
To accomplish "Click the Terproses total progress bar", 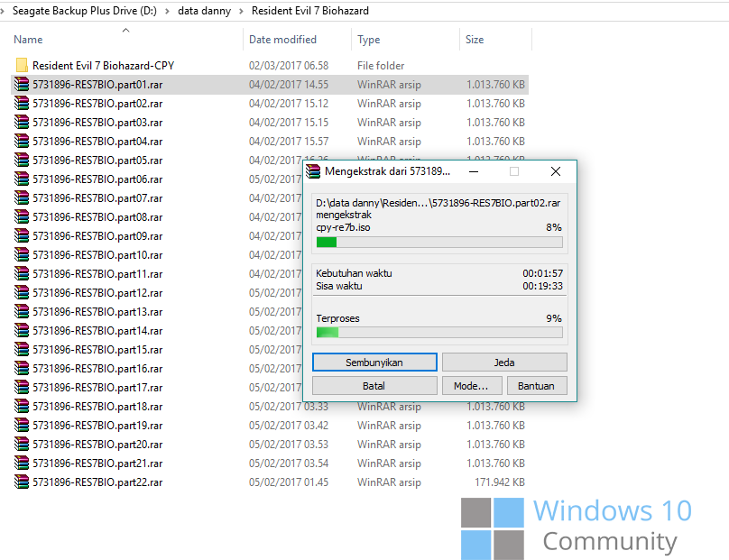I will tap(439, 332).
